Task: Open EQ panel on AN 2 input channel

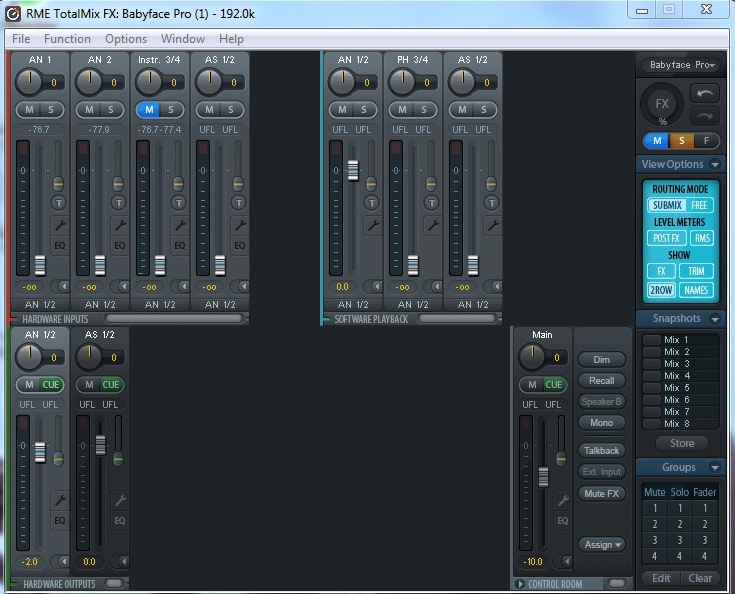Action: (120, 246)
